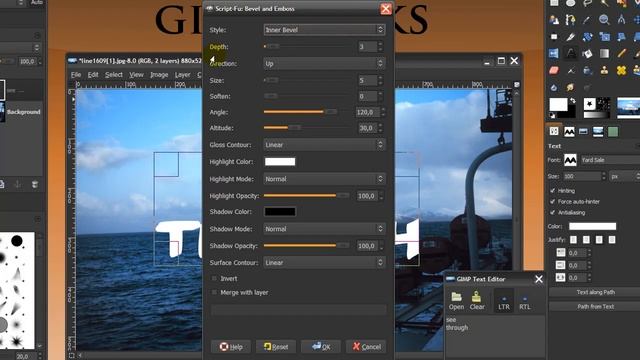
Task: Enable the Merge with layer checkbox
Action: tap(214, 292)
